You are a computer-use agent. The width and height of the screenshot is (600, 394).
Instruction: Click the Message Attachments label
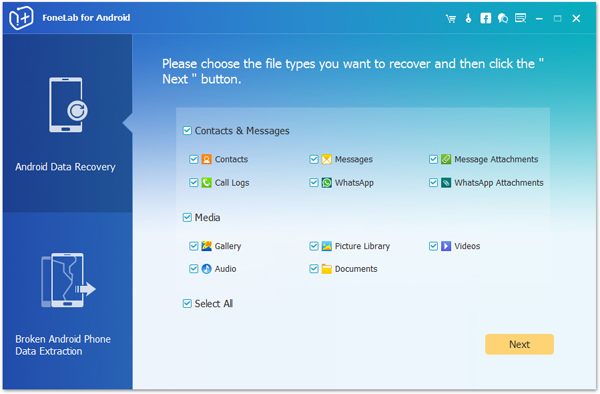click(496, 159)
